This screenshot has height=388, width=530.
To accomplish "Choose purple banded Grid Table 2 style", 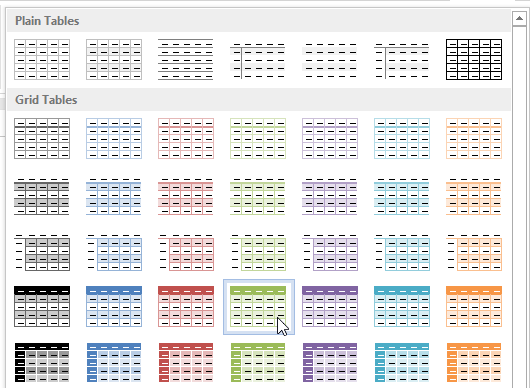I will point(330,196).
